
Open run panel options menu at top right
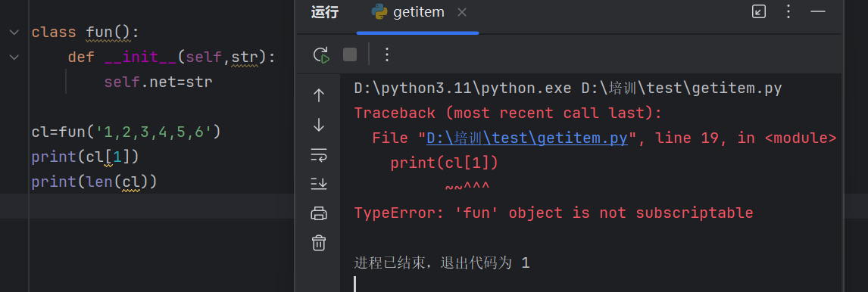point(788,11)
